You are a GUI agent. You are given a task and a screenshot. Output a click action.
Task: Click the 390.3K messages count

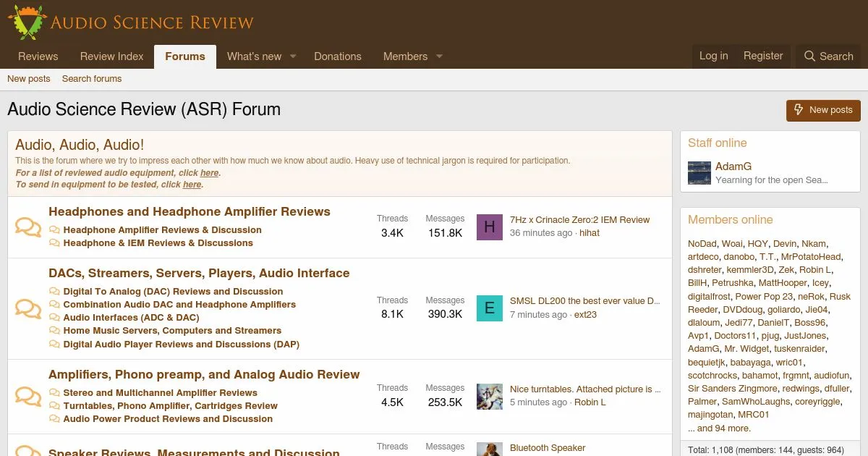(445, 314)
